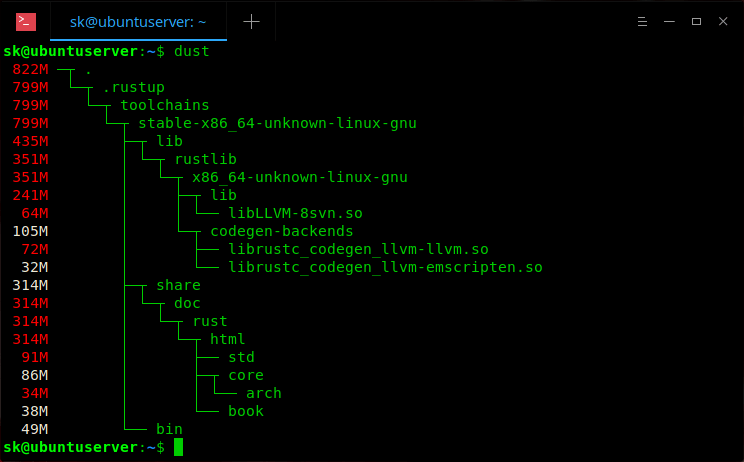Image resolution: width=744 pixels, height=462 pixels.
Task: Click the dust command text
Action: coord(192,51)
